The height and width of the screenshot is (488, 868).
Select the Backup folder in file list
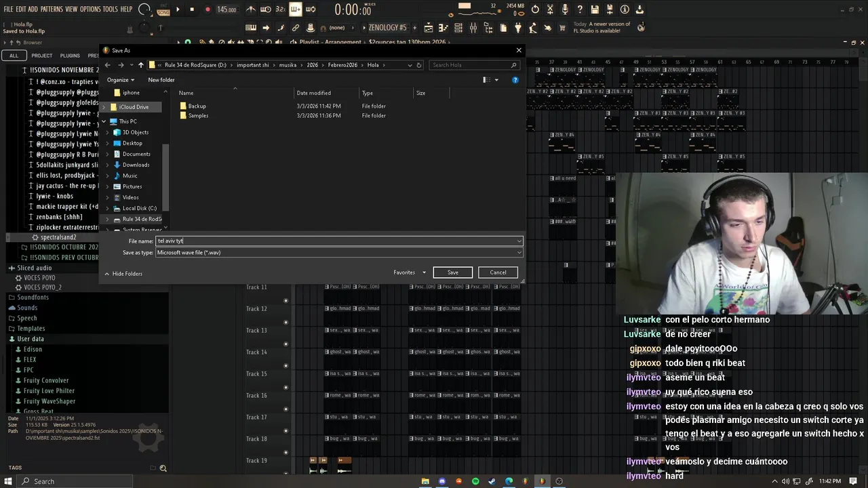[x=197, y=106]
